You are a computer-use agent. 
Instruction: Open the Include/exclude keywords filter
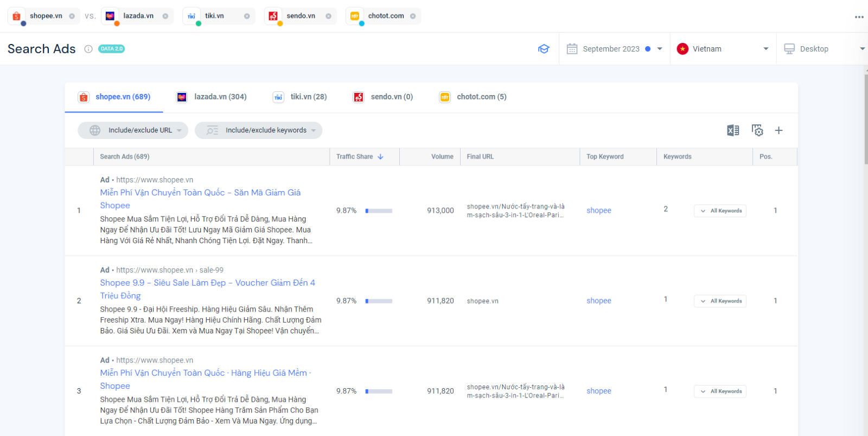coord(259,130)
